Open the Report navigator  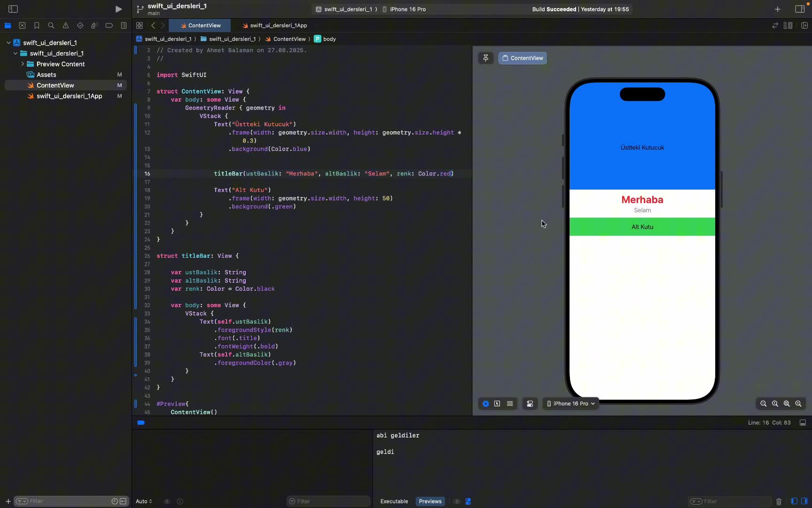coord(124,25)
